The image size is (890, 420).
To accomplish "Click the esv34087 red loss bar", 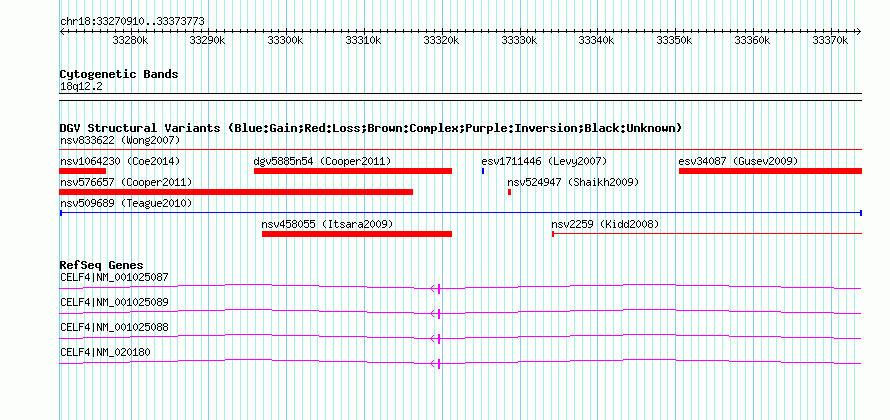I will 770,171.
